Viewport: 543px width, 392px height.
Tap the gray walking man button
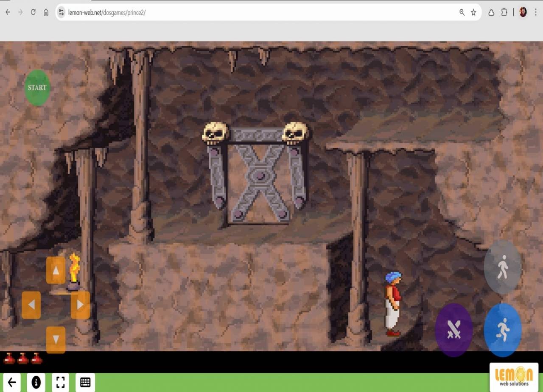[x=503, y=267]
